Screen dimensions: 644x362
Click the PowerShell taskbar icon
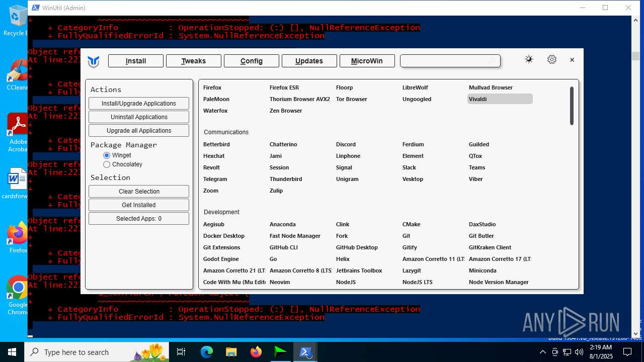pyautogui.click(x=305, y=352)
